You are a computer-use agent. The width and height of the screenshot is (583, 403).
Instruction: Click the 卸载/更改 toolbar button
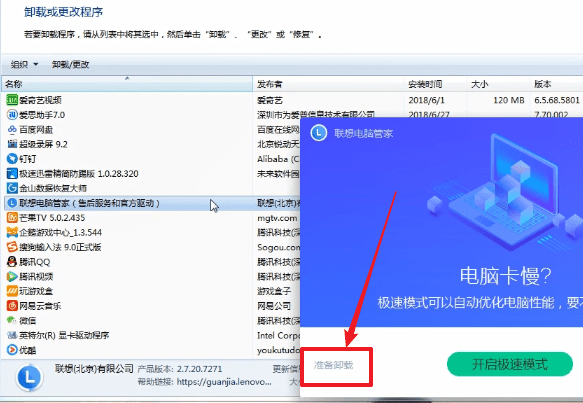tap(71, 64)
